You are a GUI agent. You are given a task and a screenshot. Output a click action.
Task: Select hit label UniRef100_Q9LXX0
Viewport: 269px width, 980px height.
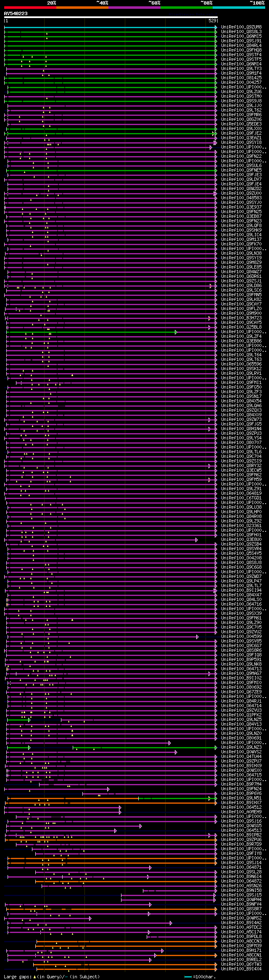pyautogui.click(x=241, y=129)
